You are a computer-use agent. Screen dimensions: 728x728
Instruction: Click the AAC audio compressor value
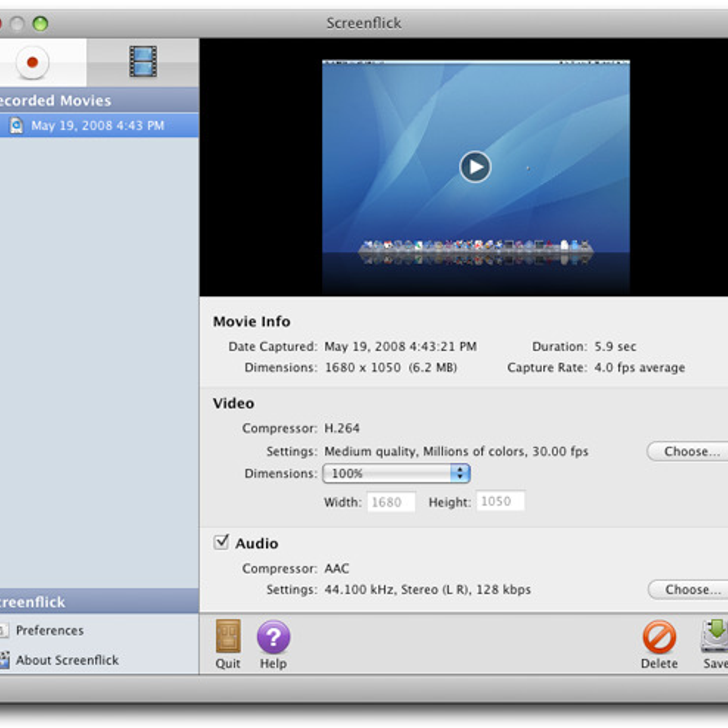click(x=337, y=568)
